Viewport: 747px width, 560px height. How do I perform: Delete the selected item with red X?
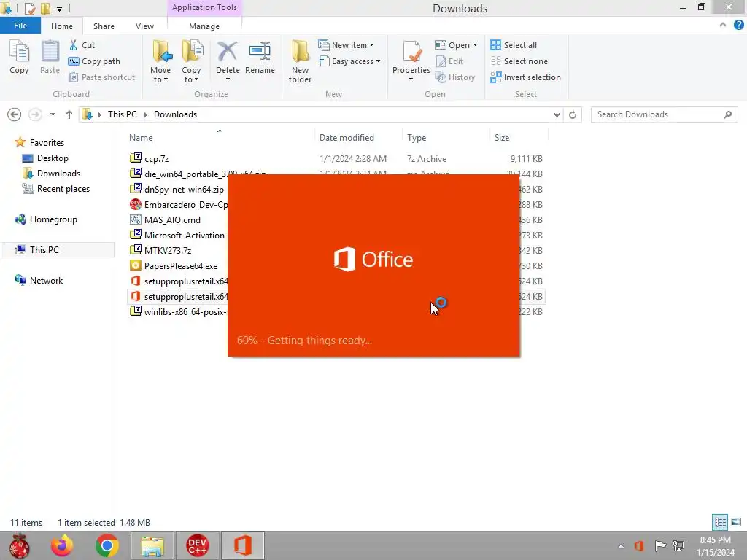[x=228, y=61]
